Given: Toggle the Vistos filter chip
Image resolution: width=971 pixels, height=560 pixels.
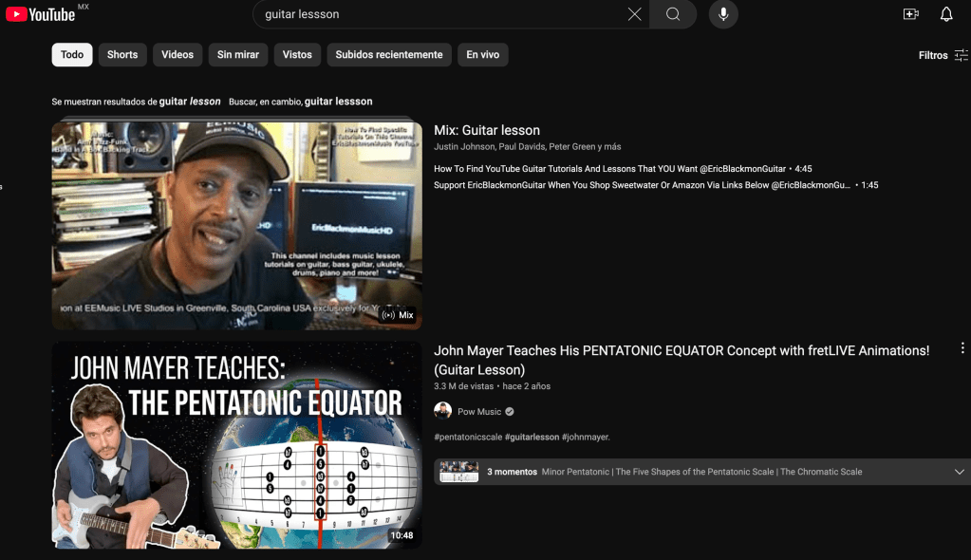Looking at the screenshot, I should [x=297, y=55].
